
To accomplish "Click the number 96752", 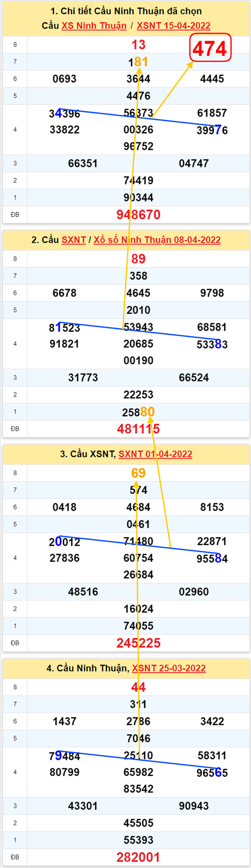I will pyautogui.click(x=139, y=146).
